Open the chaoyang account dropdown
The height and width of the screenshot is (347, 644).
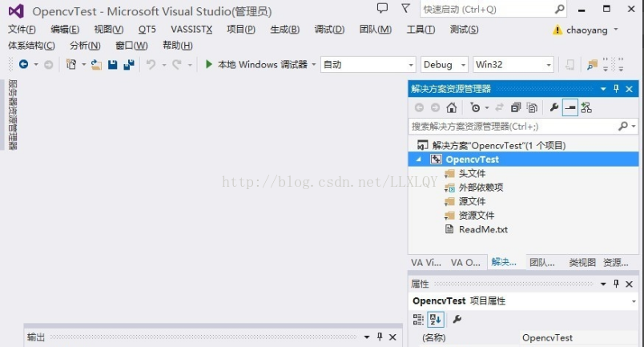616,30
